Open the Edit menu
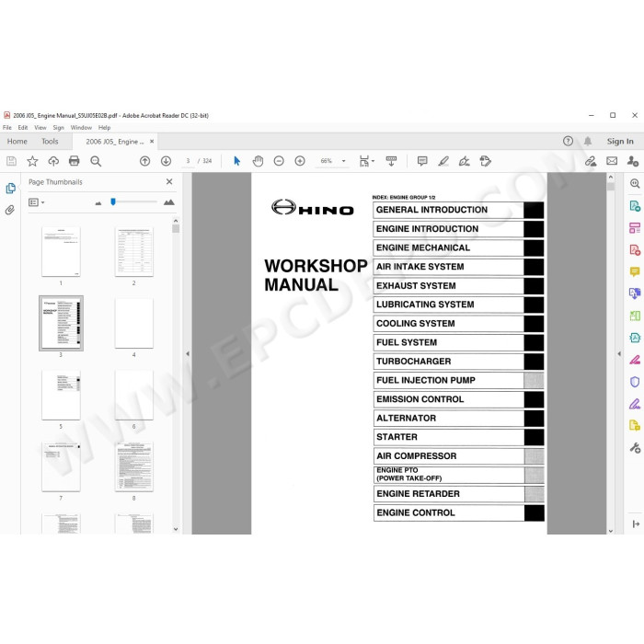 pos(23,128)
